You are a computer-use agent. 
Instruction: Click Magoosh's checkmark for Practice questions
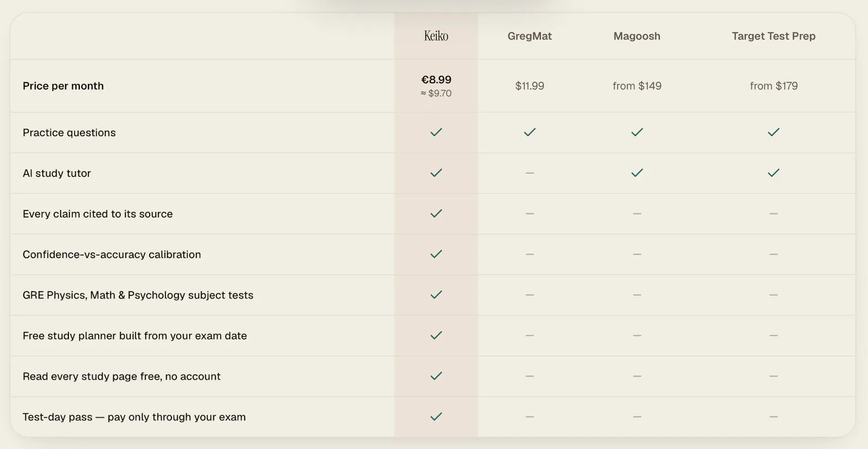tap(637, 132)
